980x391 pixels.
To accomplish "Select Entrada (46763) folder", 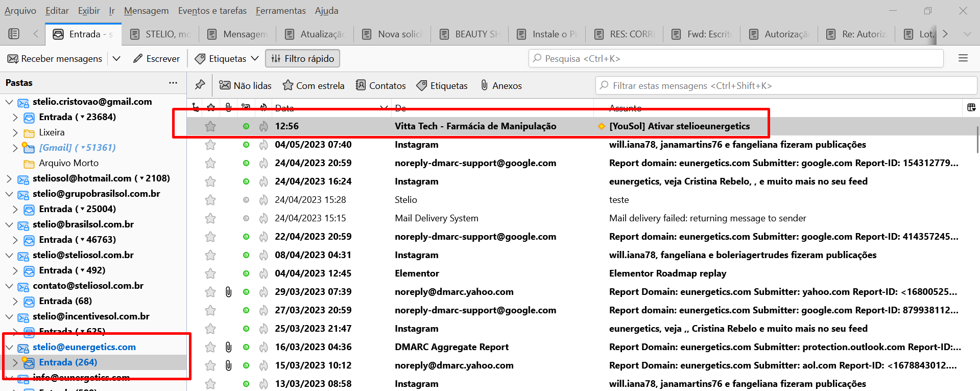I will point(77,240).
